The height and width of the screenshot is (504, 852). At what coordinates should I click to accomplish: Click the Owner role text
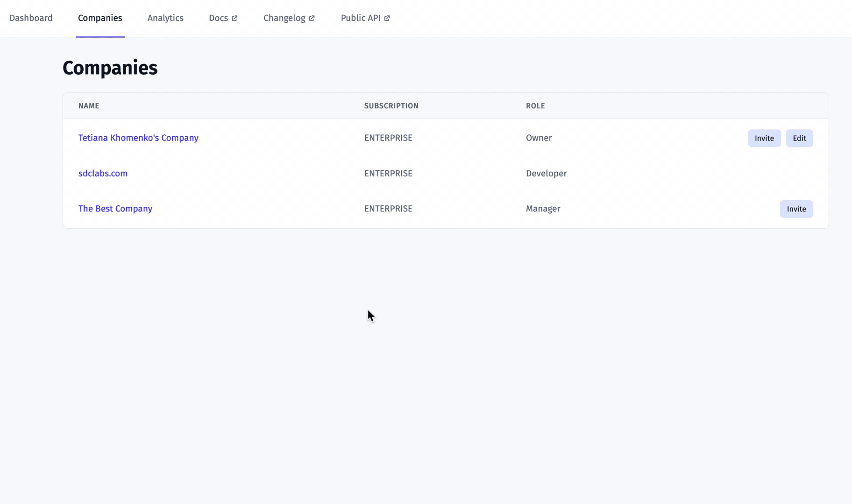tap(539, 138)
